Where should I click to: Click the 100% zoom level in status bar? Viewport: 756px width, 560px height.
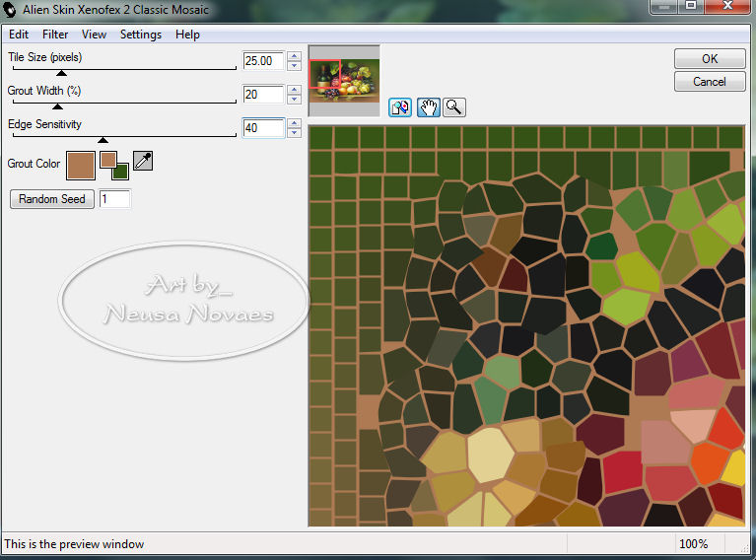693,544
